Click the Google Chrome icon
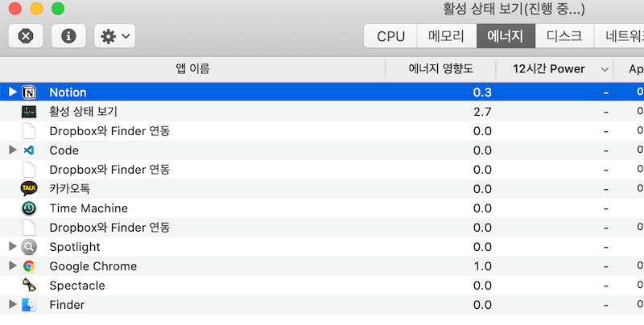 [x=29, y=266]
